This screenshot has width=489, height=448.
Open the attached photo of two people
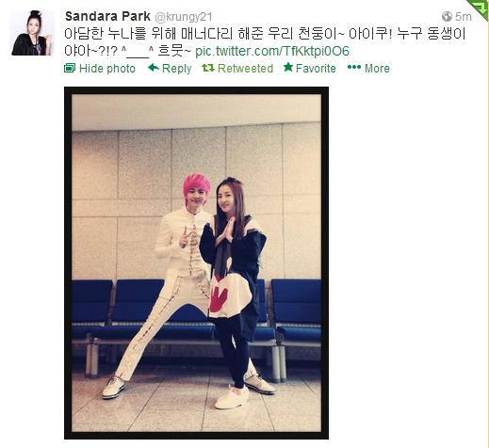[196, 263]
